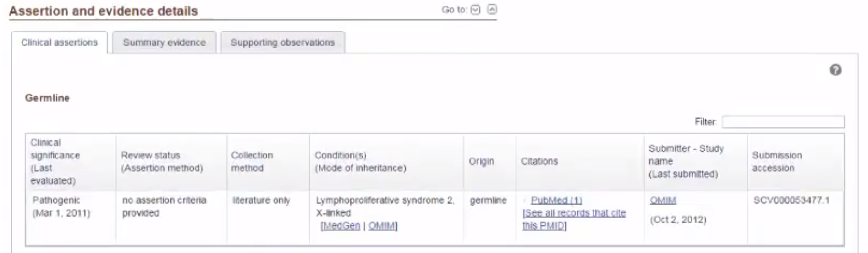Open See all records that cite this PMID
Viewport: 868px width, 253px height.
tap(573, 220)
